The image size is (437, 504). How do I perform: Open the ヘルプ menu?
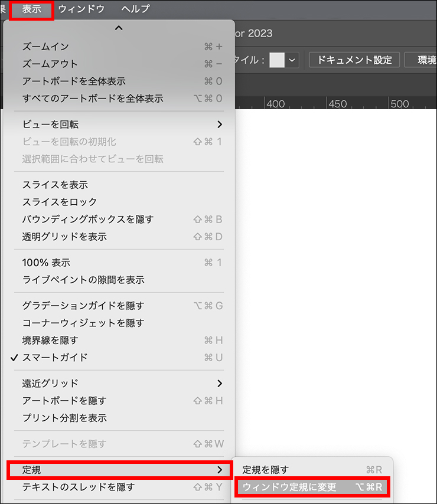pos(135,9)
